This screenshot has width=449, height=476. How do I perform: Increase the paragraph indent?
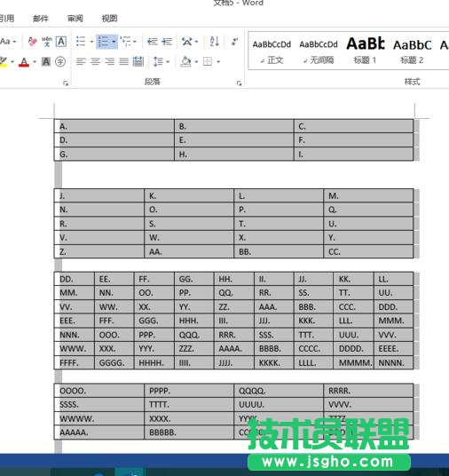[167, 41]
